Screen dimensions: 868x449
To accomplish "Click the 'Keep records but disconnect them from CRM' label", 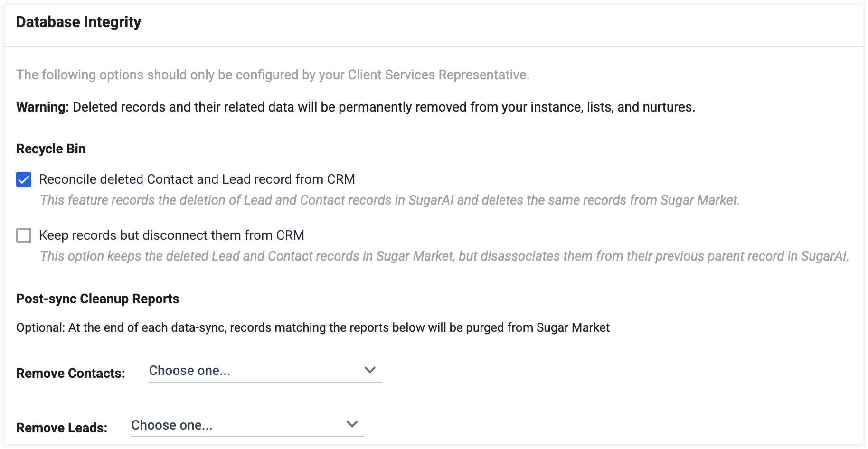I will (x=171, y=235).
